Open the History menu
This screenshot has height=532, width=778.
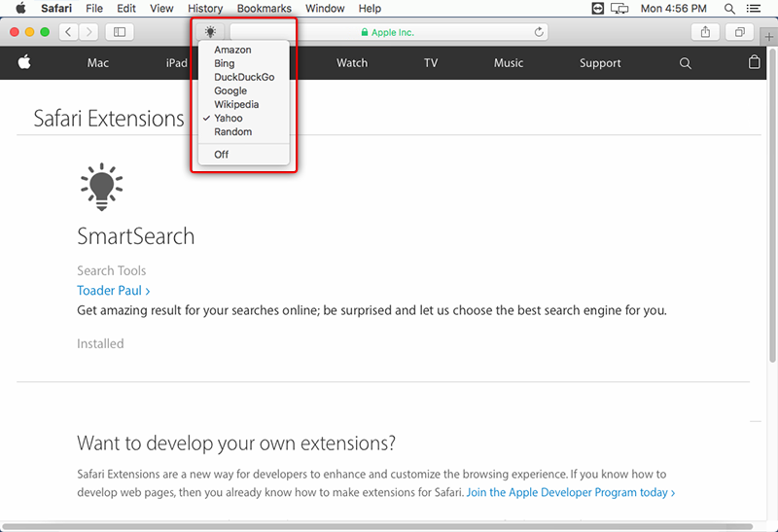(x=205, y=9)
